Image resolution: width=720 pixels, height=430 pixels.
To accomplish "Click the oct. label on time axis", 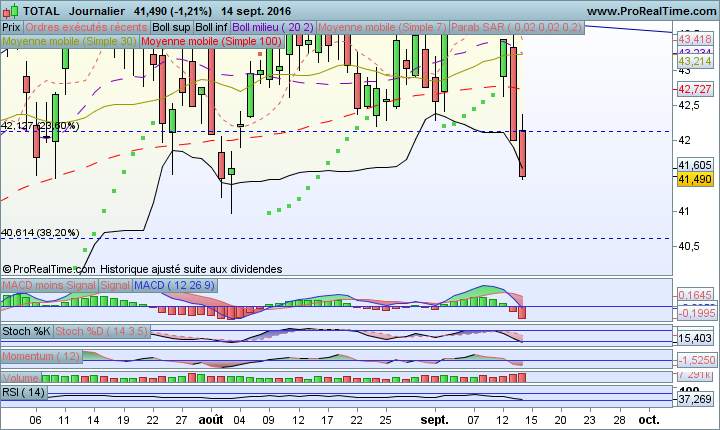I will coord(649,420).
